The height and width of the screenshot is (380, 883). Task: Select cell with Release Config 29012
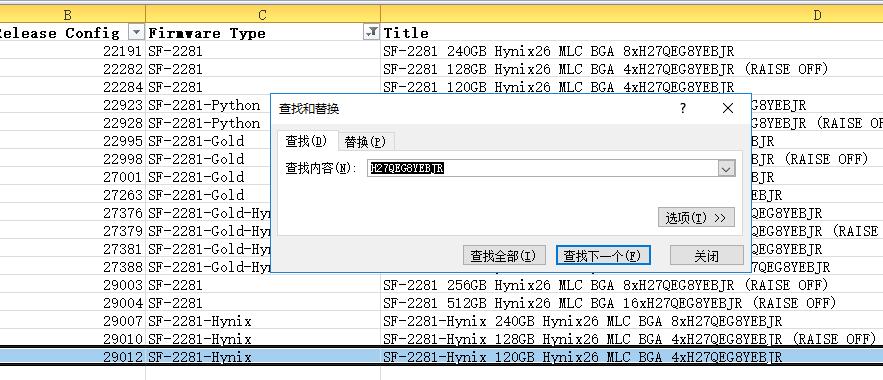73,357
